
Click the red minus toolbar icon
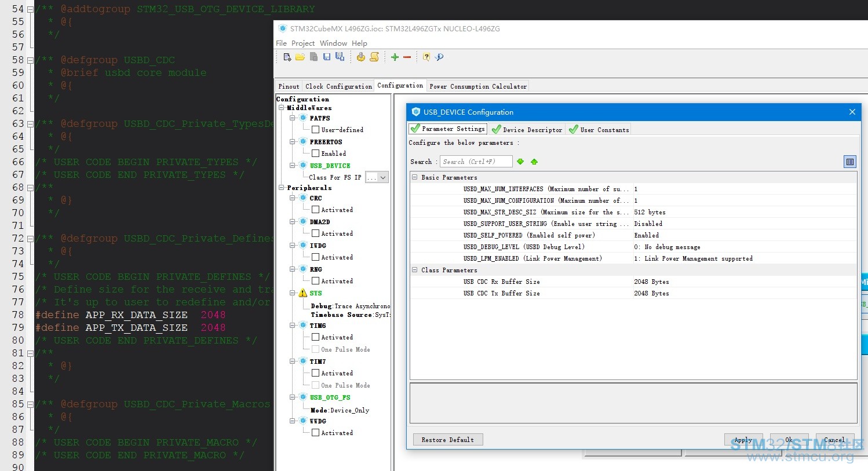[x=407, y=57]
